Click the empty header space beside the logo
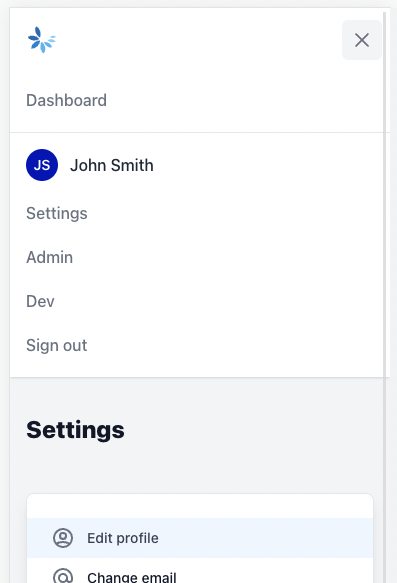 [199, 40]
